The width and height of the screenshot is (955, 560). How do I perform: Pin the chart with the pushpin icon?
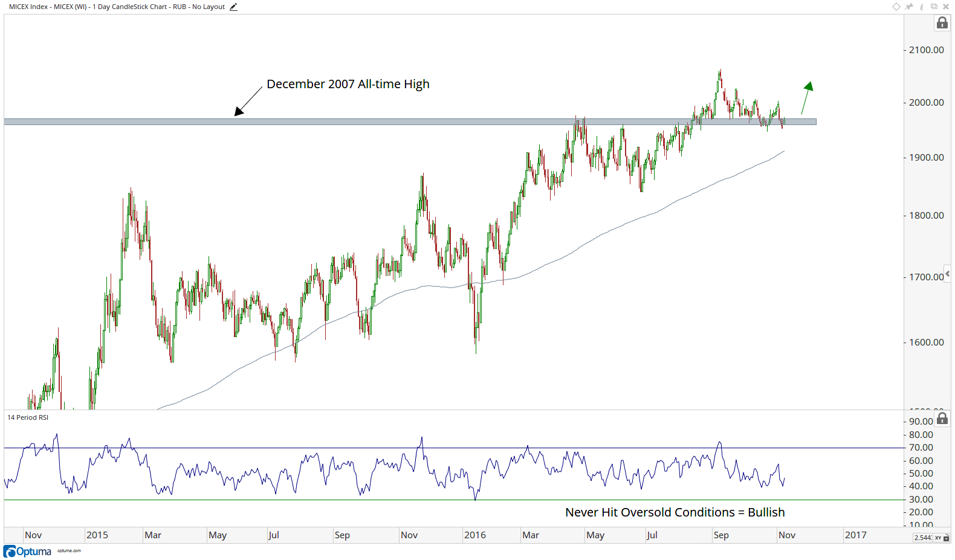click(909, 7)
